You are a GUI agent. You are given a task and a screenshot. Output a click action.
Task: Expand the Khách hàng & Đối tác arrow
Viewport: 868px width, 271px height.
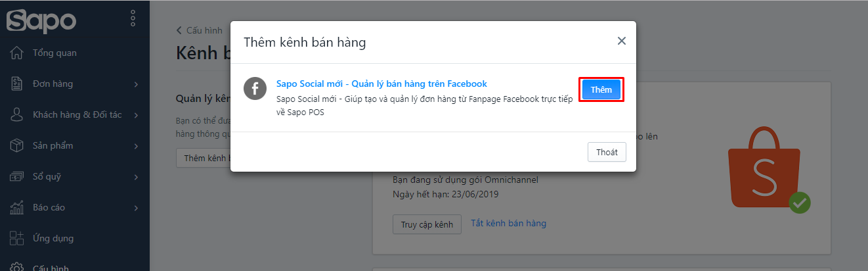coord(136,115)
